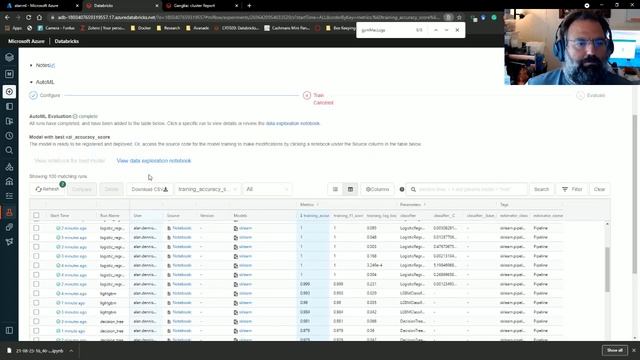Click the browser reload icon
Viewport: 640px width, 360px height.
coord(28,18)
